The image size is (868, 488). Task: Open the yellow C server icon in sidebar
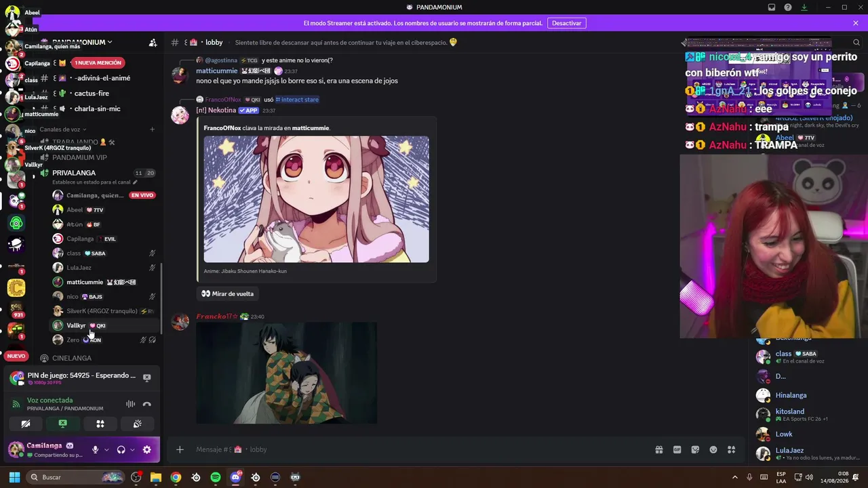click(x=16, y=288)
